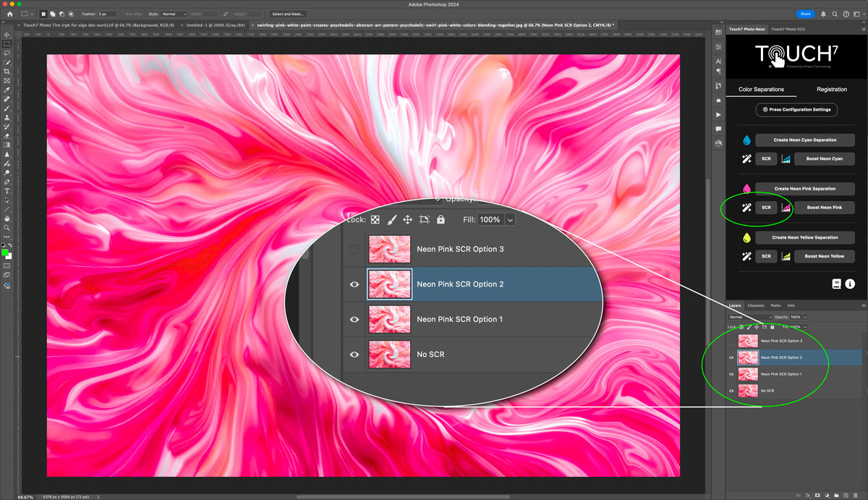868x500 pixels.
Task: Select the Move tool
Action: pos(7,35)
